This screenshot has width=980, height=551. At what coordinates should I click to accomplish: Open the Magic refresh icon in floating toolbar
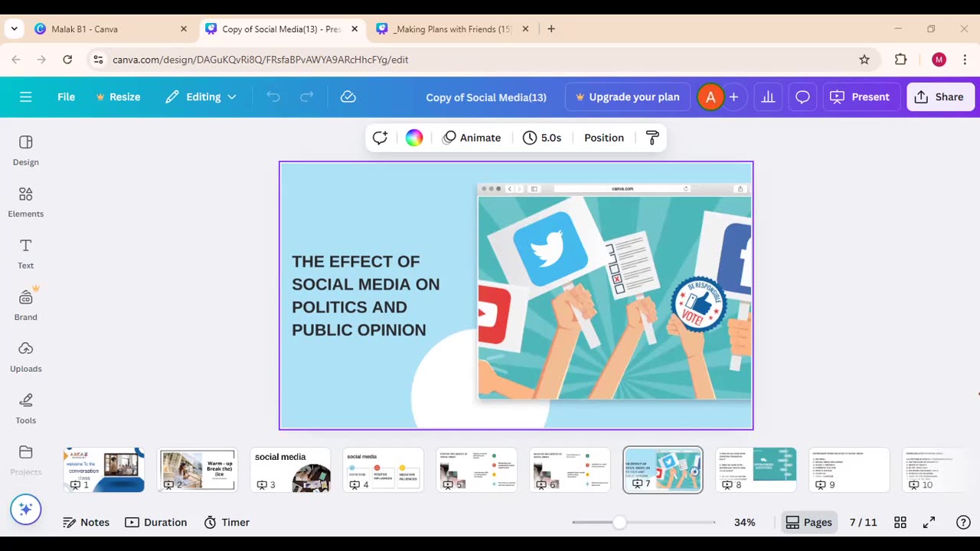point(380,138)
